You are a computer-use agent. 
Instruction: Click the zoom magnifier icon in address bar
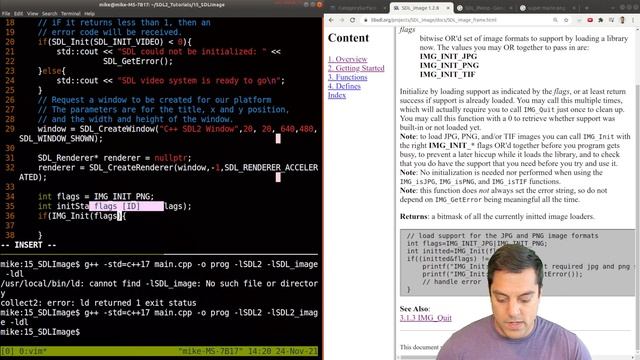pos(555,20)
